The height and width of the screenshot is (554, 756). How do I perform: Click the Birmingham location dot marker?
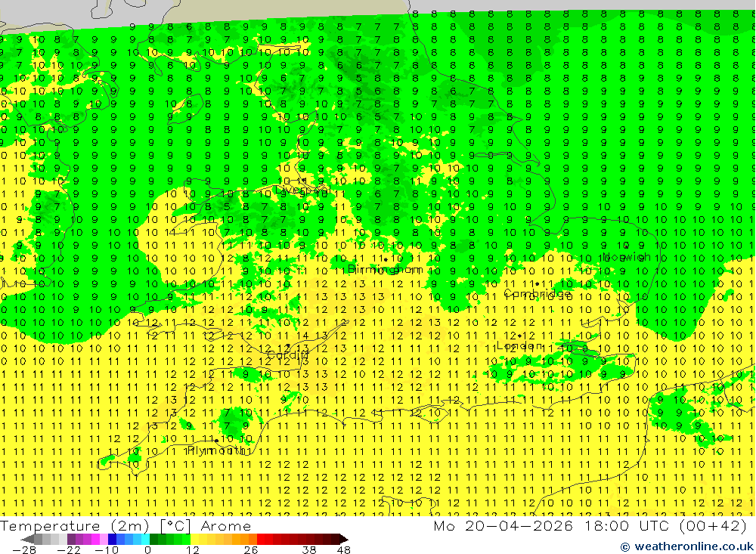tap(386, 259)
